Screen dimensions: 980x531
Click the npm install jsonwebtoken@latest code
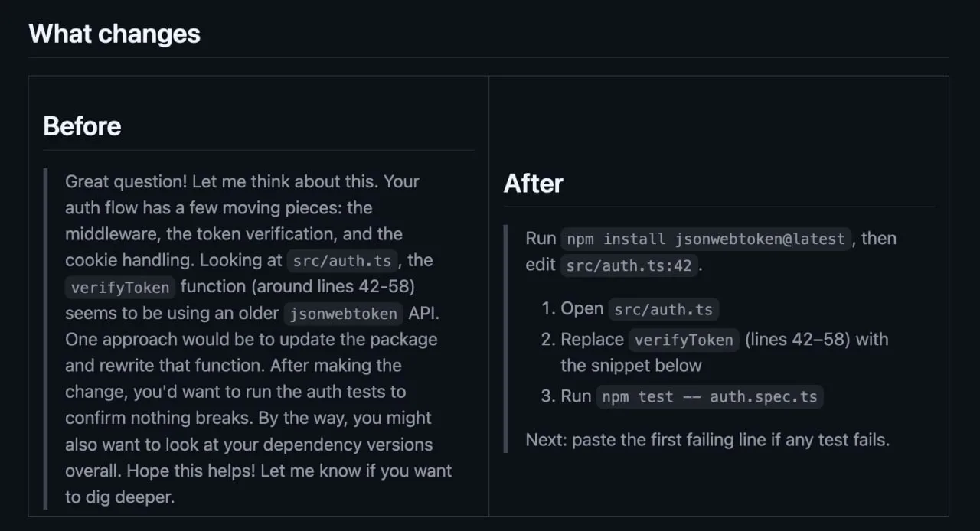click(x=706, y=239)
